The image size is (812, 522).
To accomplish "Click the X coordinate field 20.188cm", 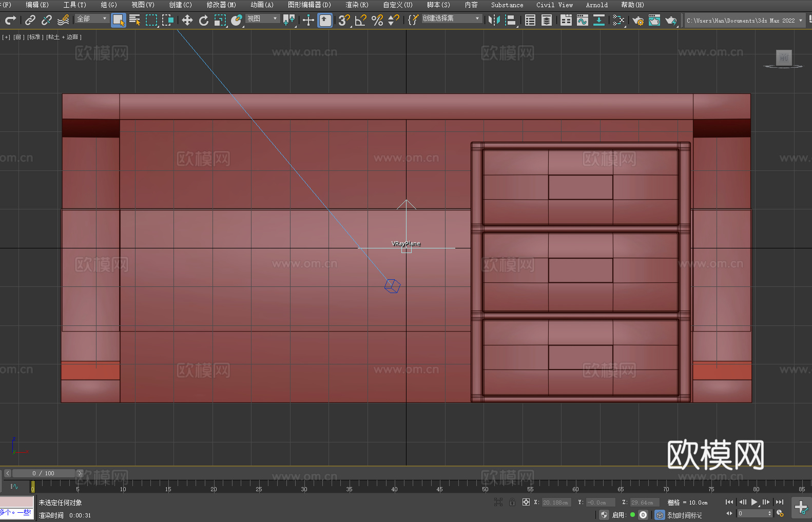I will point(556,502).
